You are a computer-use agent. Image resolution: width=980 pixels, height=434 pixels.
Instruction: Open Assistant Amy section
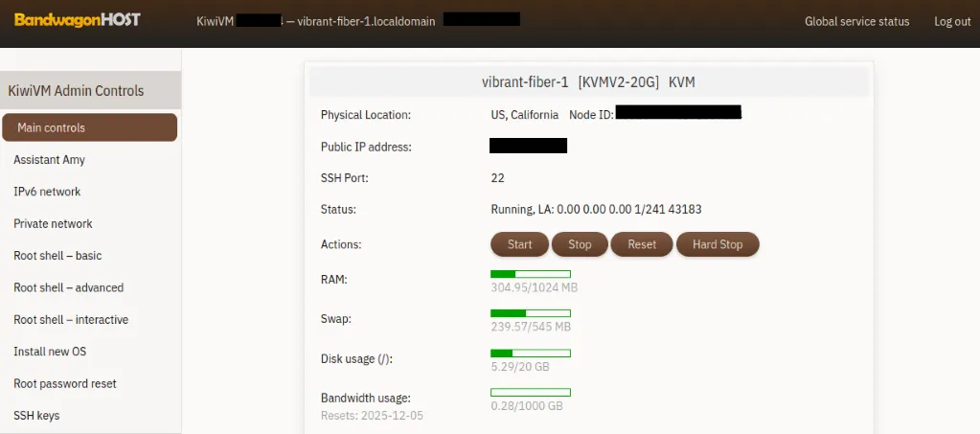click(49, 160)
